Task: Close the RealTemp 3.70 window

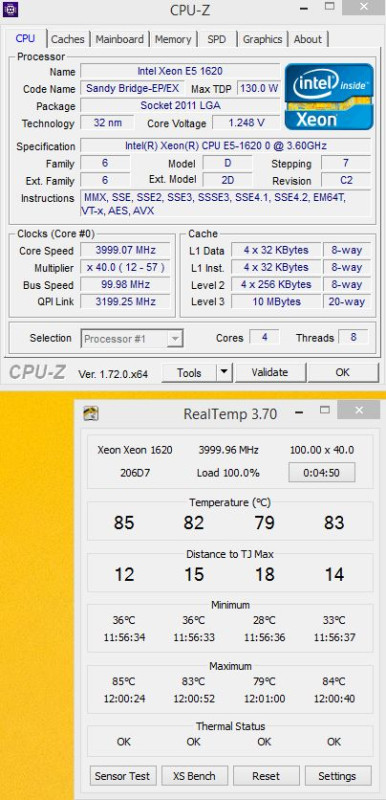Action: pos(358,410)
